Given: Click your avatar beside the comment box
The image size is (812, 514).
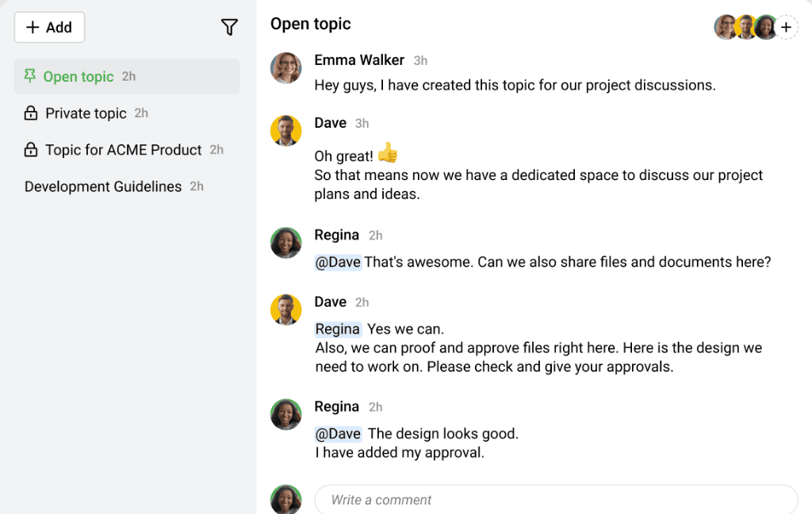Looking at the screenshot, I should (x=285, y=500).
